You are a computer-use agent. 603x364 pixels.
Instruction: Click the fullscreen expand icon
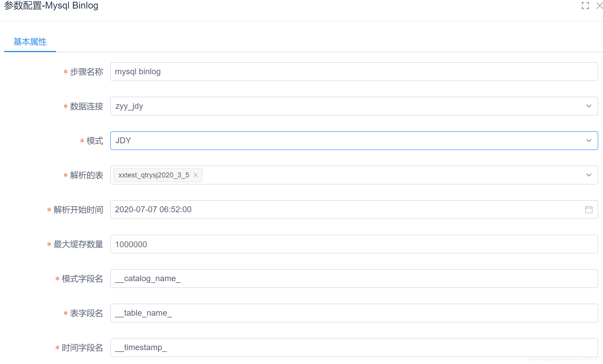(x=585, y=6)
